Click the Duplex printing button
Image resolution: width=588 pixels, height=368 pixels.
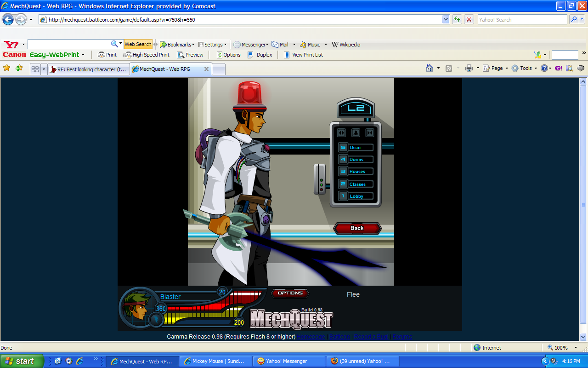coord(260,55)
